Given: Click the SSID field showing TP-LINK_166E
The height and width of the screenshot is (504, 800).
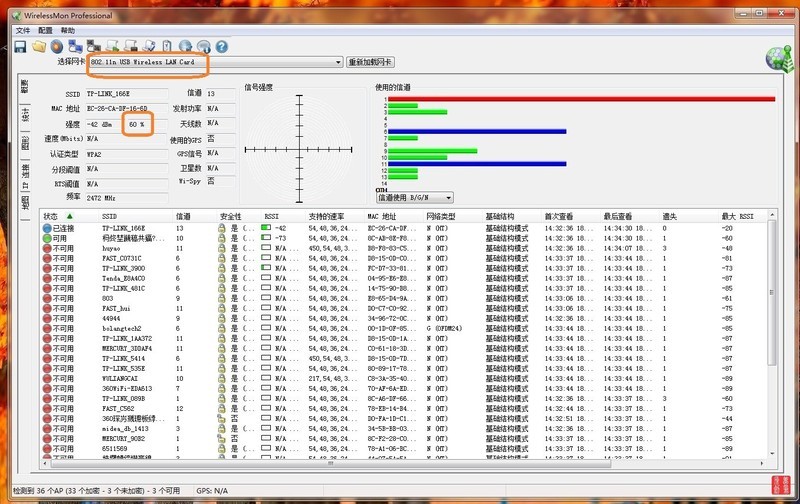Looking at the screenshot, I should [x=127, y=94].
